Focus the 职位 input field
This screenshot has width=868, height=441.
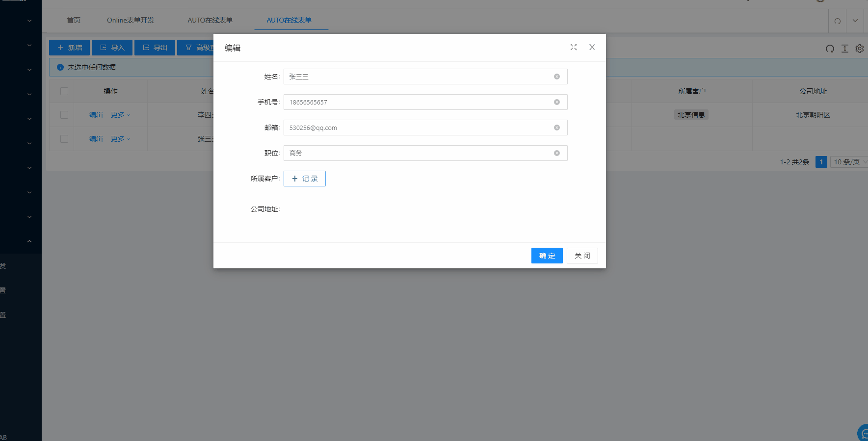coord(425,153)
